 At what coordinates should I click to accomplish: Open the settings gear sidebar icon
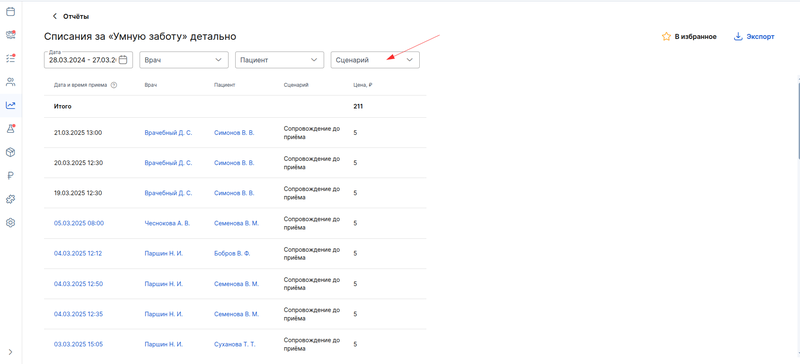click(x=10, y=223)
